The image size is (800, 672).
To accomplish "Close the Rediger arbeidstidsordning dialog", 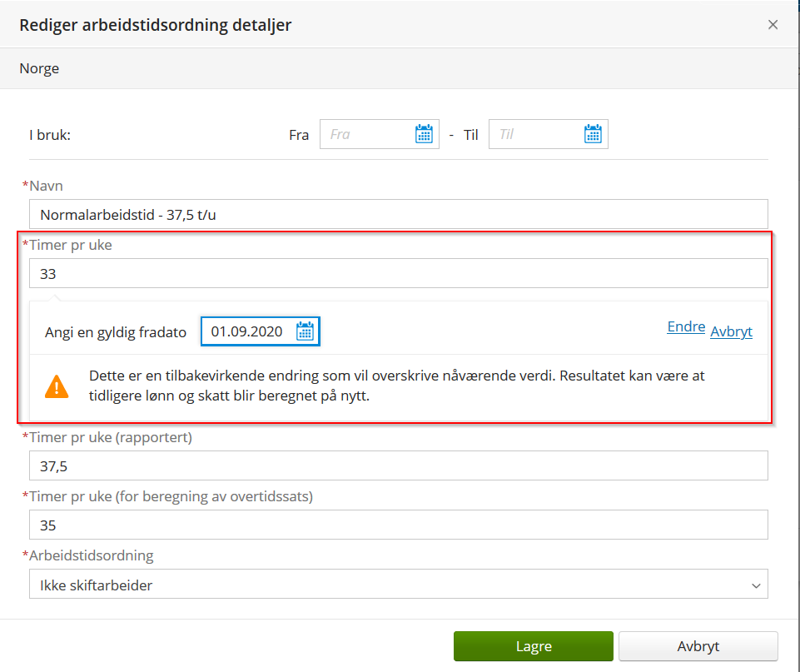I will 773,25.
